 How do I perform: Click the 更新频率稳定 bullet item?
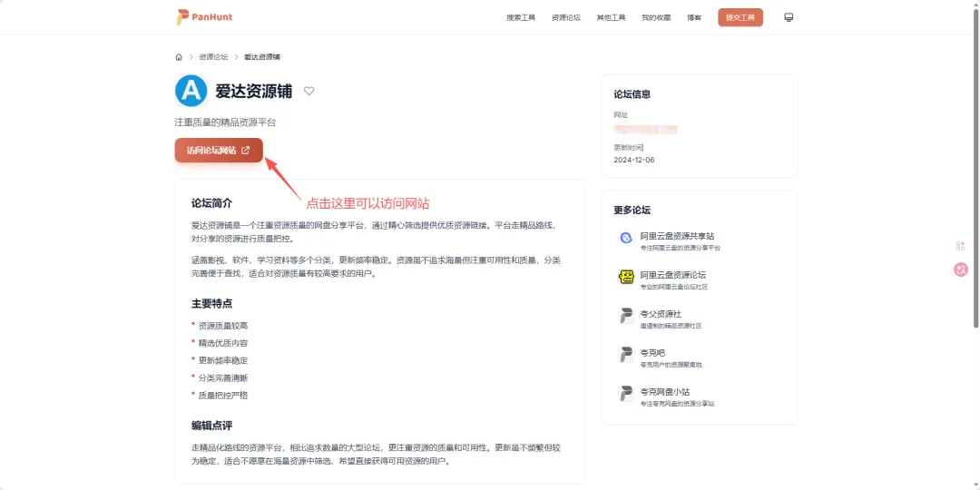click(223, 360)
